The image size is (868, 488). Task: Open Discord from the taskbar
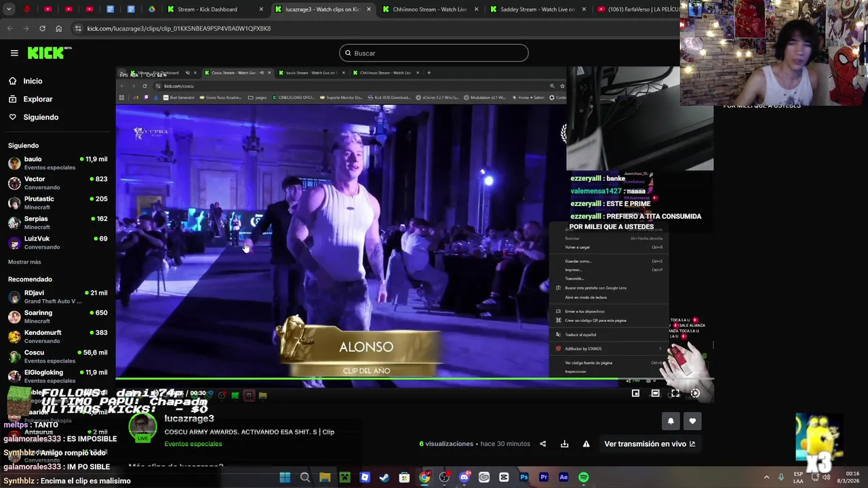464,477
